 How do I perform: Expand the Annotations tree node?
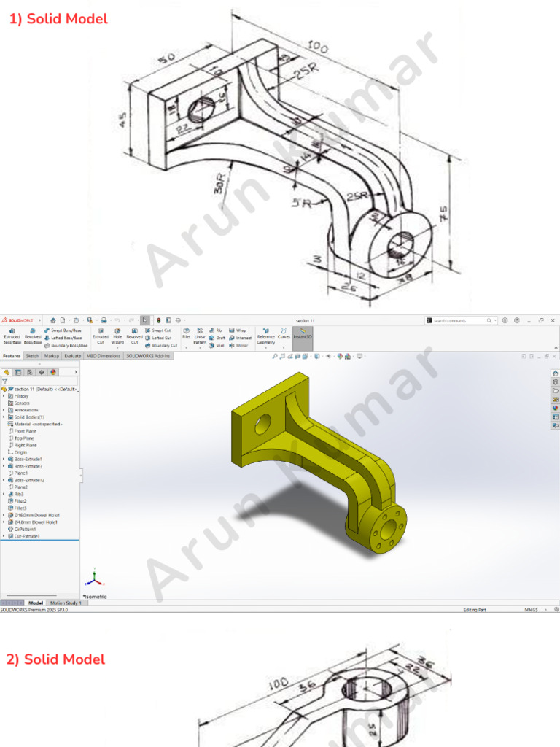4,410
